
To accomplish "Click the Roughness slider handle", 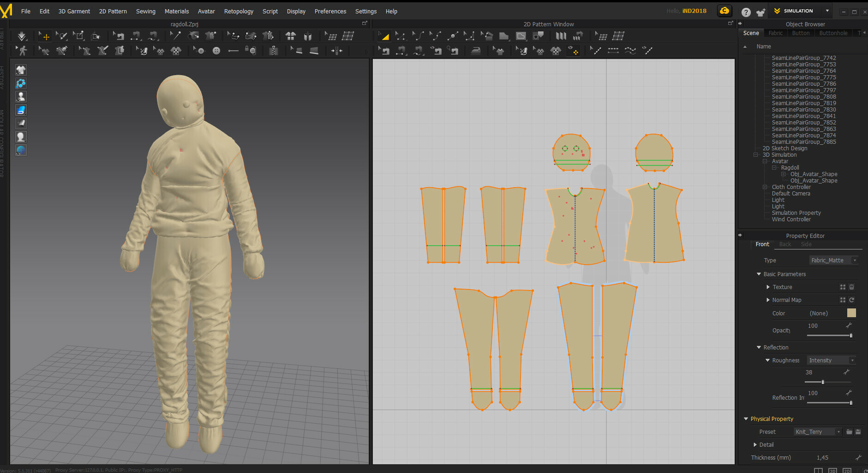I will (x=823, y=382).
